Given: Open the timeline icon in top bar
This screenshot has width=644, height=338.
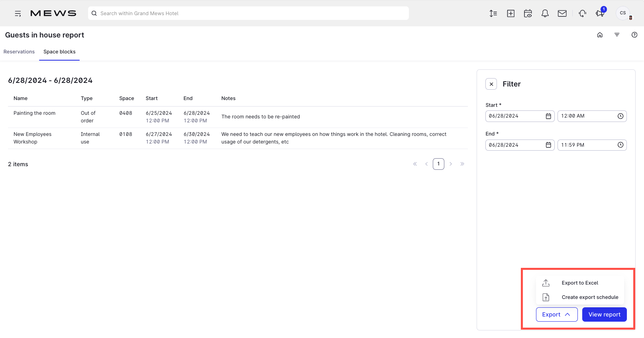Looking at the screenshot, I should [x=493, y=14].
